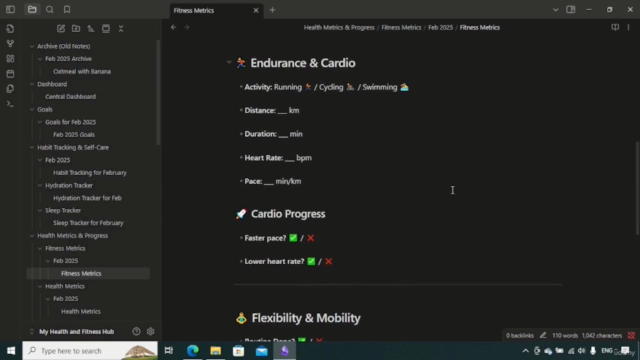Open new tab plus button
640x360 pixels.
(272, 10)
